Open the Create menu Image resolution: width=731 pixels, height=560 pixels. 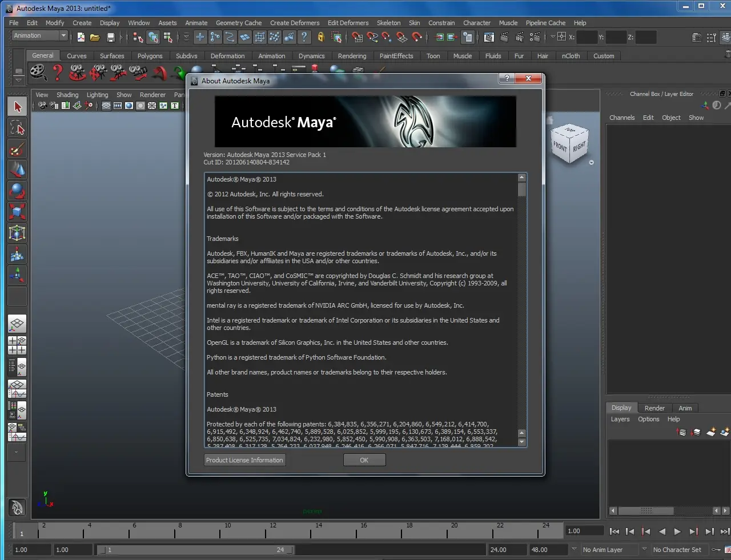(82, 23)
